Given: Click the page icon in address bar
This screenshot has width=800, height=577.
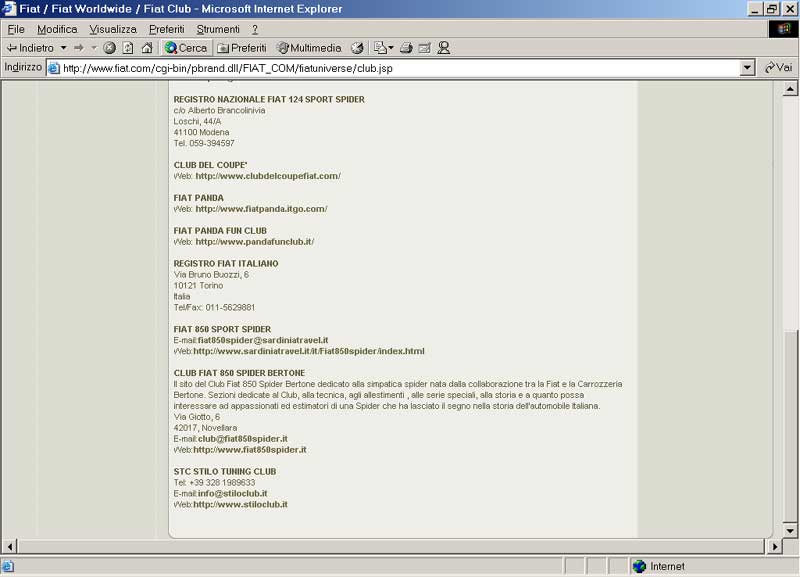Looking at the screenshot, I should click(54, 68).
